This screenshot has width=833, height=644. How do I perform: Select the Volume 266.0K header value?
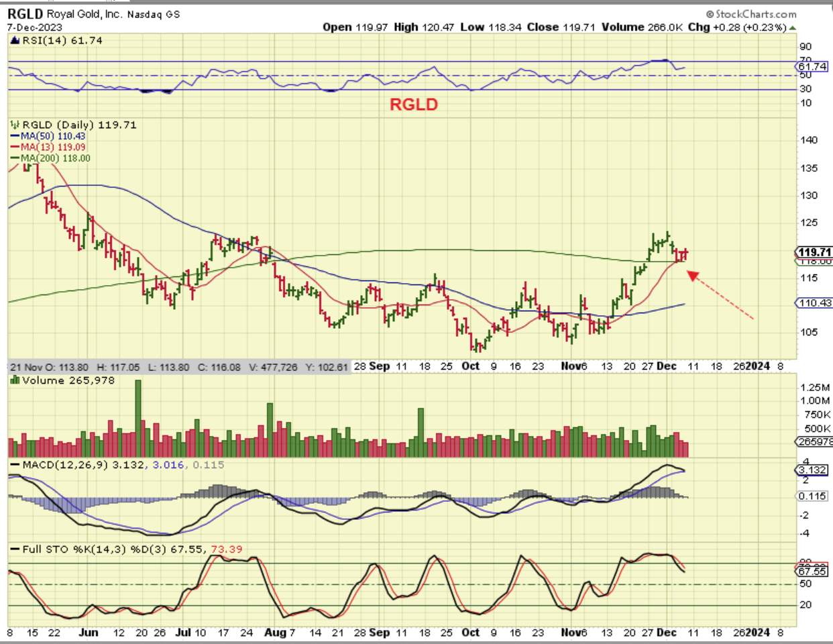tap(643, 28)
